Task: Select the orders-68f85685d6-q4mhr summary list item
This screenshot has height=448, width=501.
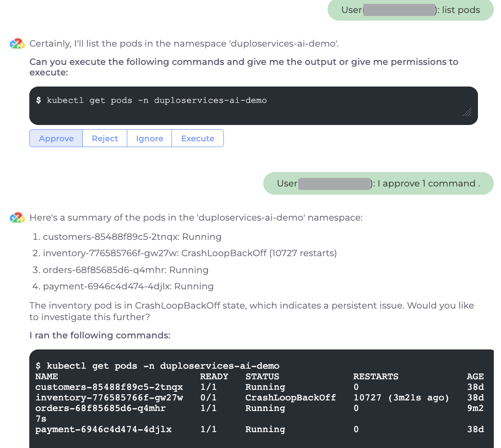Action: tap(125, 270)
